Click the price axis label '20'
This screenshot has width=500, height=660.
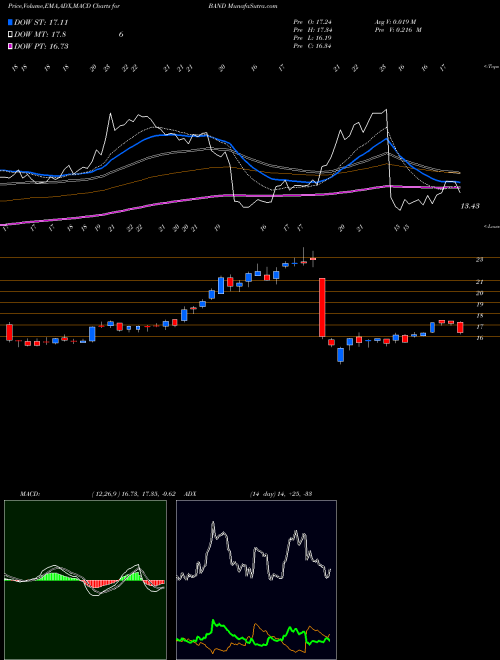479,293
